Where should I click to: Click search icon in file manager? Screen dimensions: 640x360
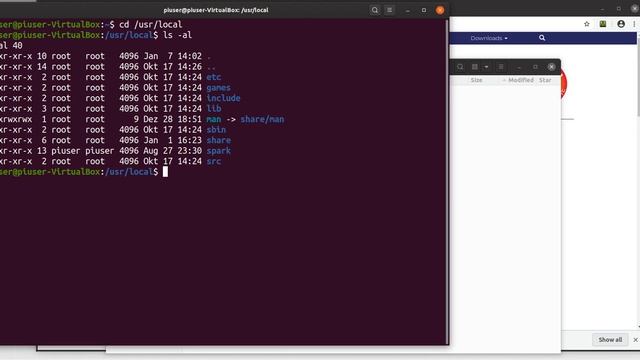[x=460, y=67]
